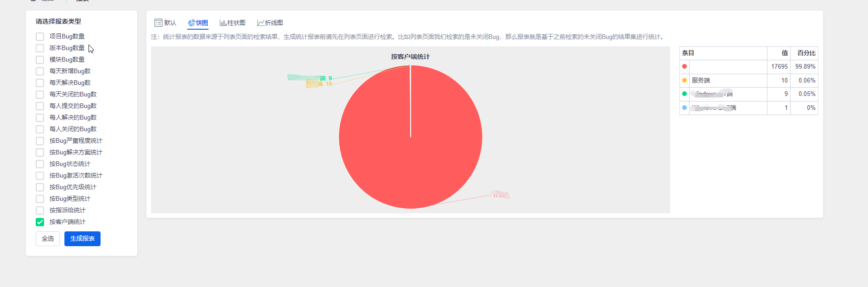
Task: Click the 99.89% percentage cell
Action: point(805,67)
